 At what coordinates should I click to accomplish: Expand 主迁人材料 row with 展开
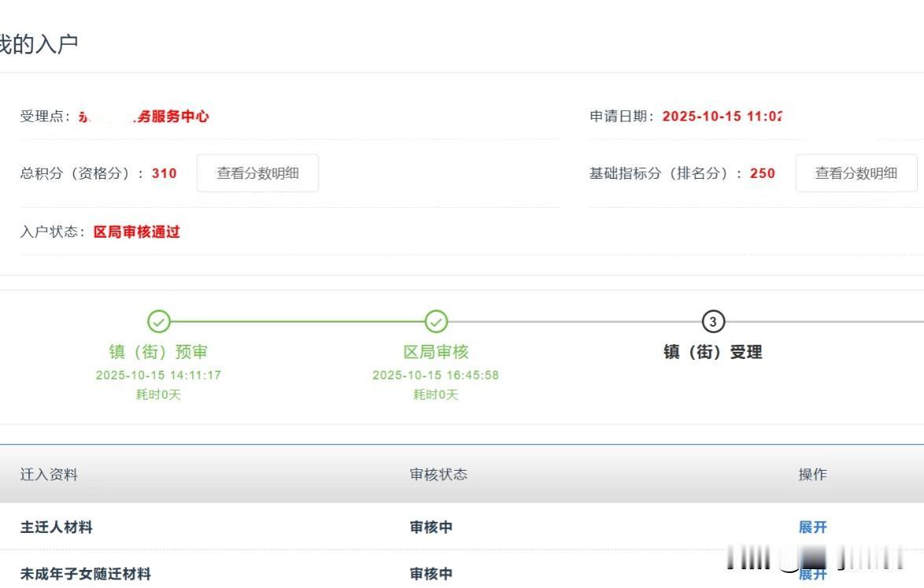click(812, 527)
